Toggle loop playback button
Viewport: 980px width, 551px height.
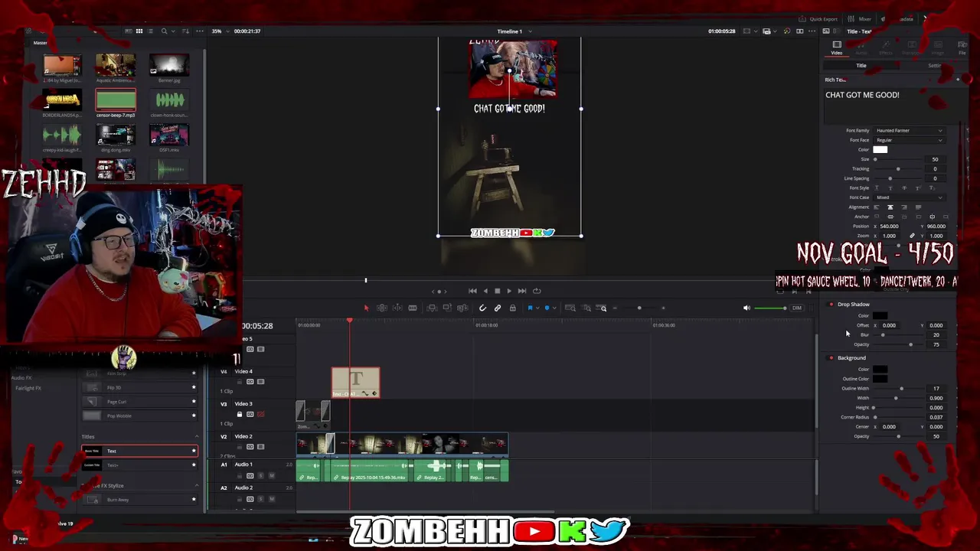click(537, 291)
